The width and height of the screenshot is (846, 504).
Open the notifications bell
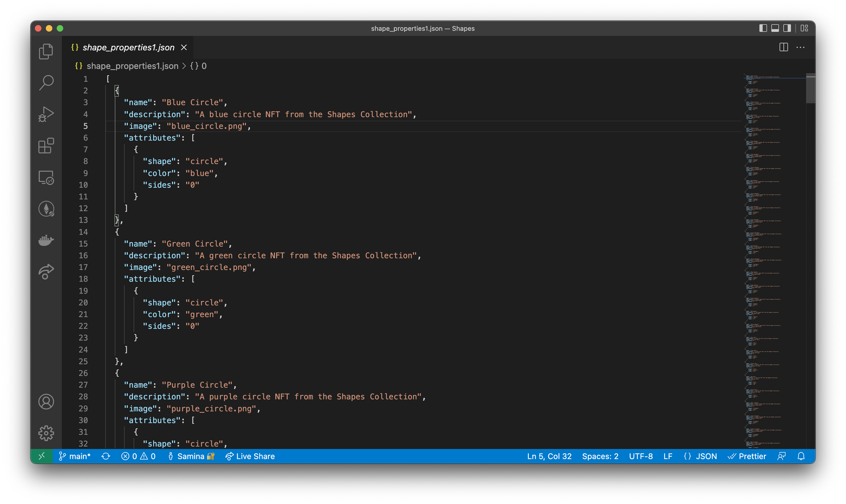click(x=801, y=456)
